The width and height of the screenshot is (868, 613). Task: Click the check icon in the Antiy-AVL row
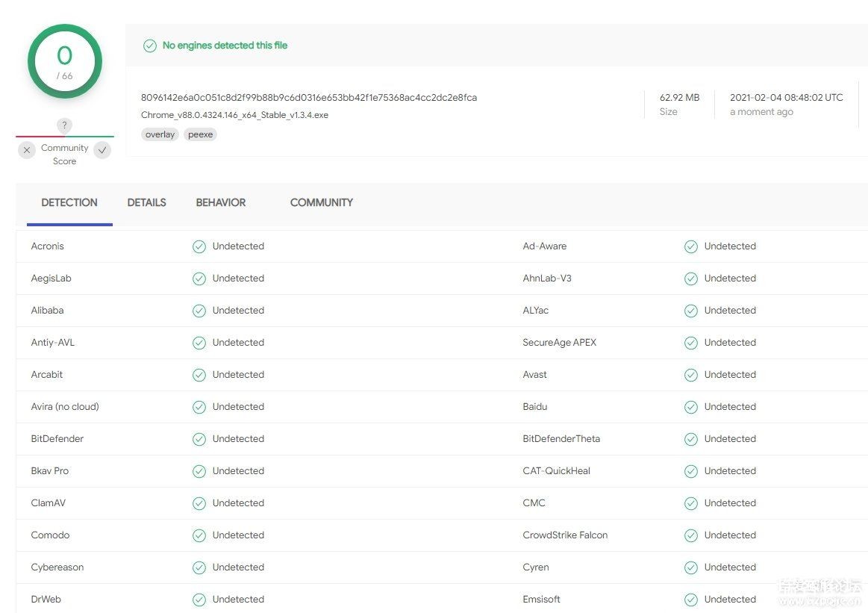(199, 343)
